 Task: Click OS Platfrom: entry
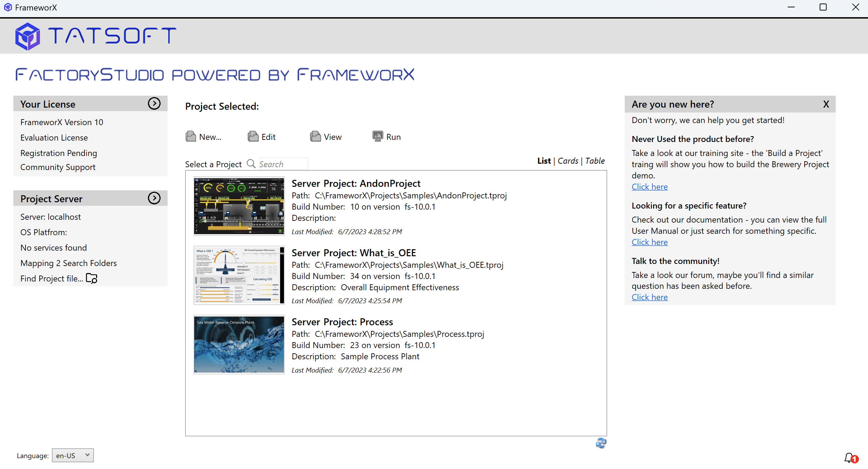[44, 232]
